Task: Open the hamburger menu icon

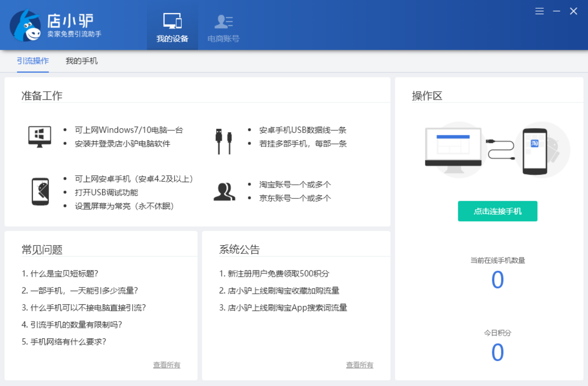Action: (539, 11)
